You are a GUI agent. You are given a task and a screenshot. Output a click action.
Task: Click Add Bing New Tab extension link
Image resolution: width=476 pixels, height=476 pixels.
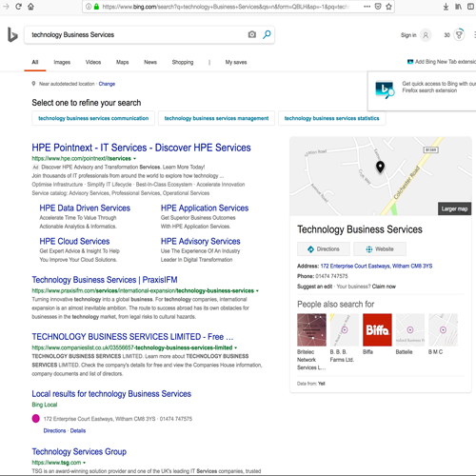coord(442,62)
